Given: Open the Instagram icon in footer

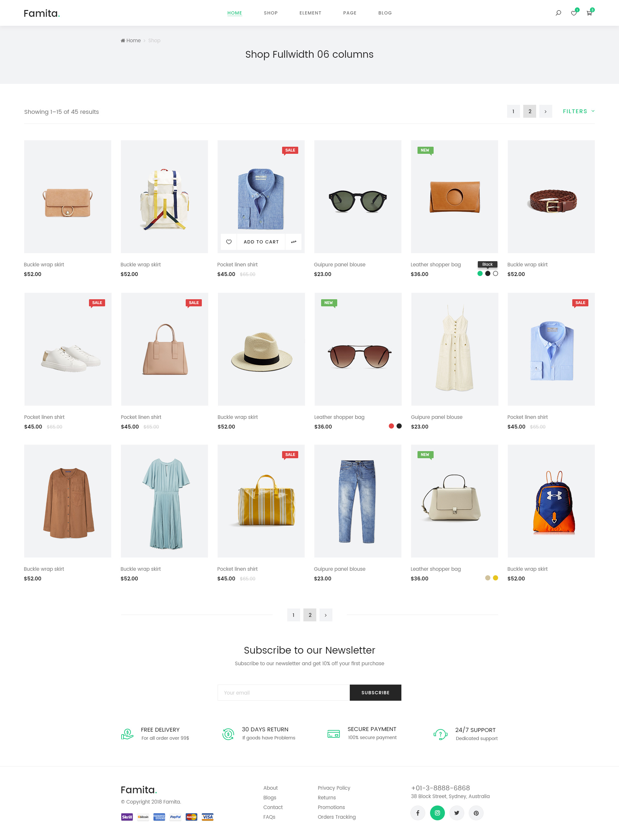Looking at the screenshot, I should click(x=437, y=813).
